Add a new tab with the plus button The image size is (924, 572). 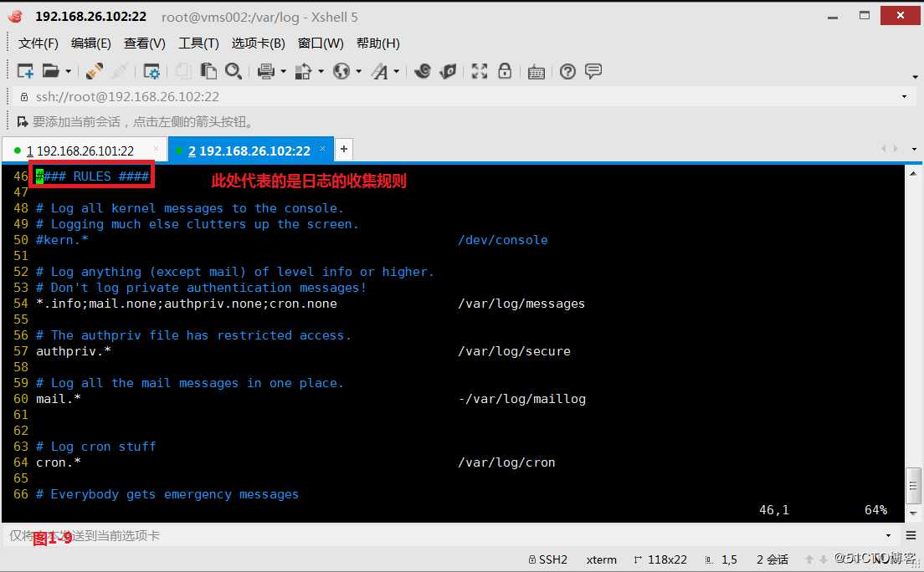[x=343, y=149]
